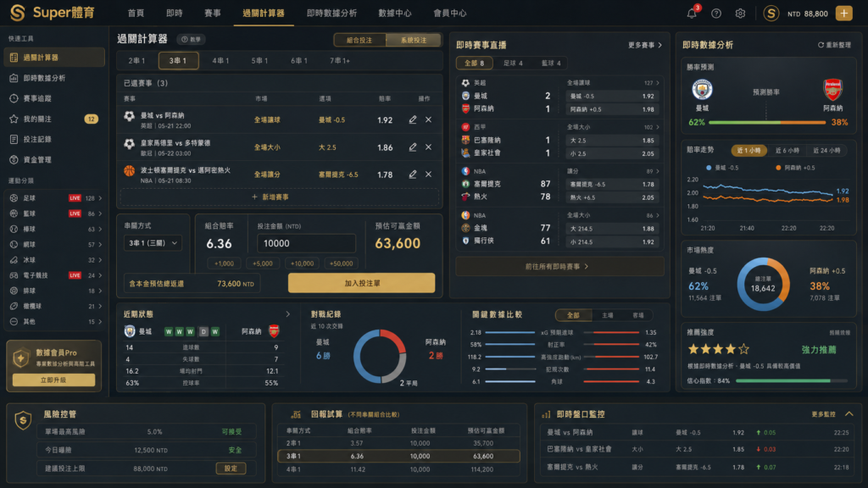Click the gold plus deposit button
This screenshot has height=488, width=868.
click(x=844, y=14)
